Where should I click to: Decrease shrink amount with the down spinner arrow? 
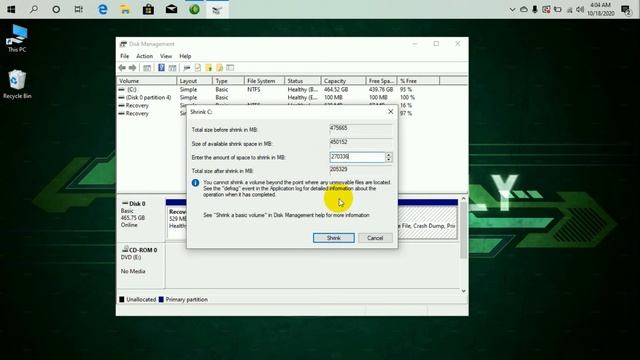[x=389, y=160]
